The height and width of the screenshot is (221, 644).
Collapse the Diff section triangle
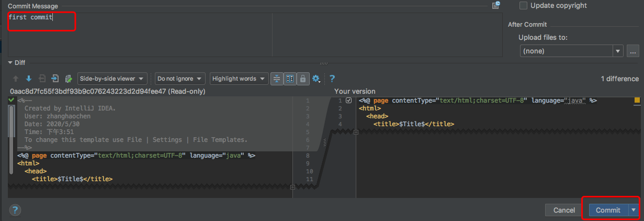tap(10, 62)
